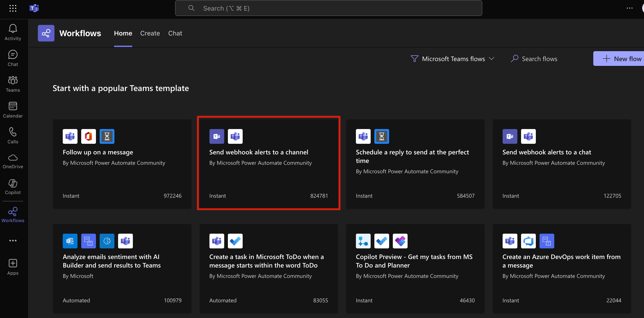Screen dimensions: 644x318
Task: Click 'Automated' label on the Analyze emails card
Action: 76,300
